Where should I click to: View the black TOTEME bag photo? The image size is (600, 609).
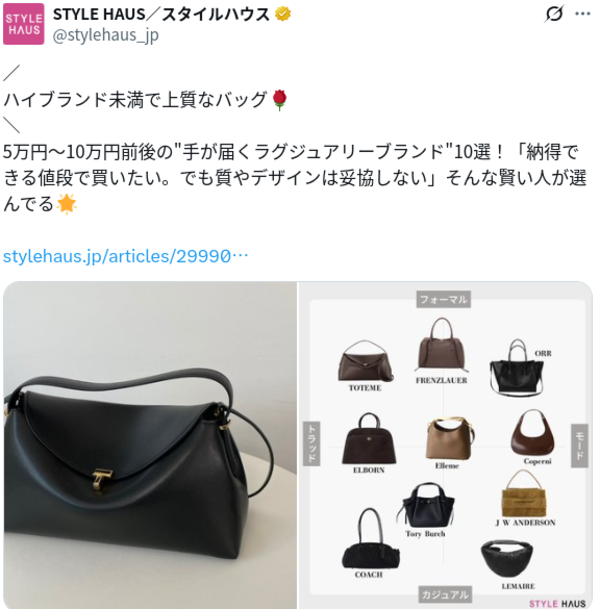(x=150, y=445)
